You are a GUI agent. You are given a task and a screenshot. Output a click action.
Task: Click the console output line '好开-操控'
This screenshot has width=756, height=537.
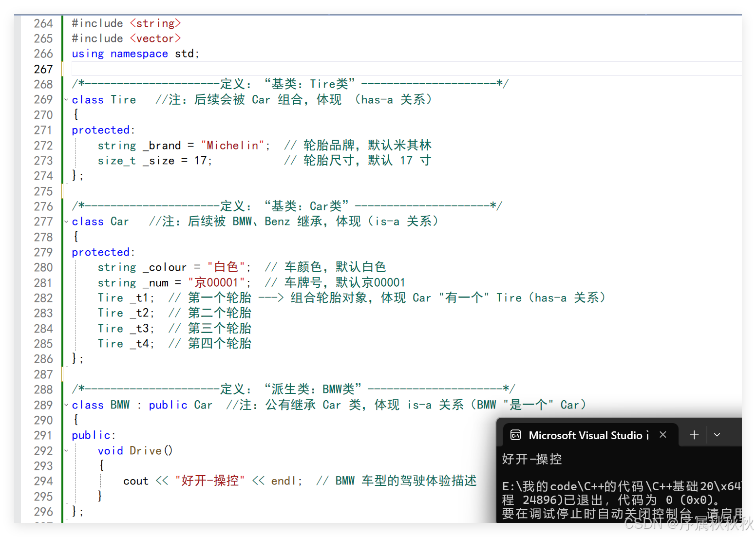(x=532, y=459)
